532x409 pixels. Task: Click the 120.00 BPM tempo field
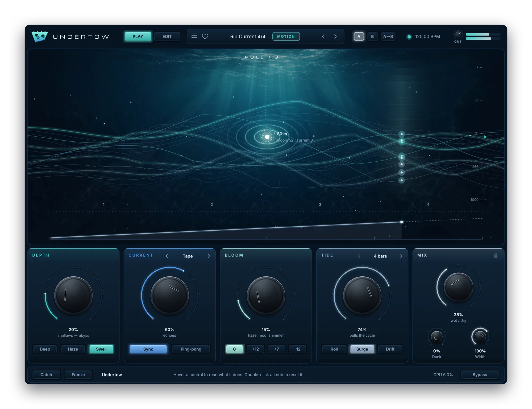[x=427, y=36]
